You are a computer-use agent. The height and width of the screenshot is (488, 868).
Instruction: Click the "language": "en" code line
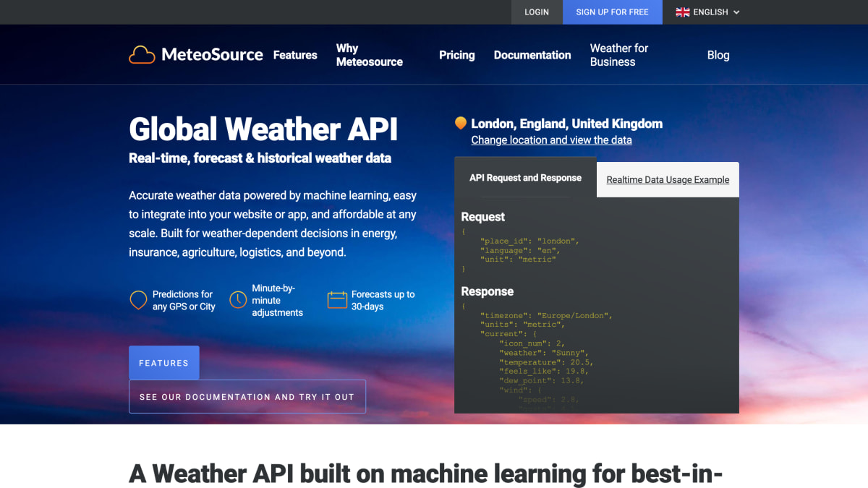coord(520,250)
